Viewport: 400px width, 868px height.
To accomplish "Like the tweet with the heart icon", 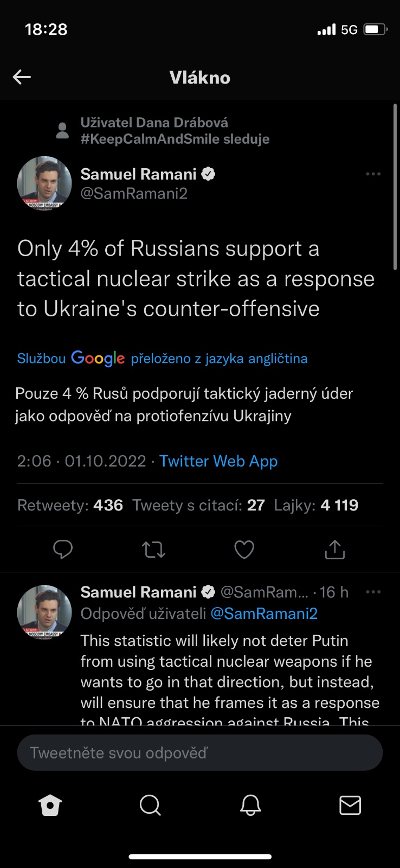I will coord(244,550).
